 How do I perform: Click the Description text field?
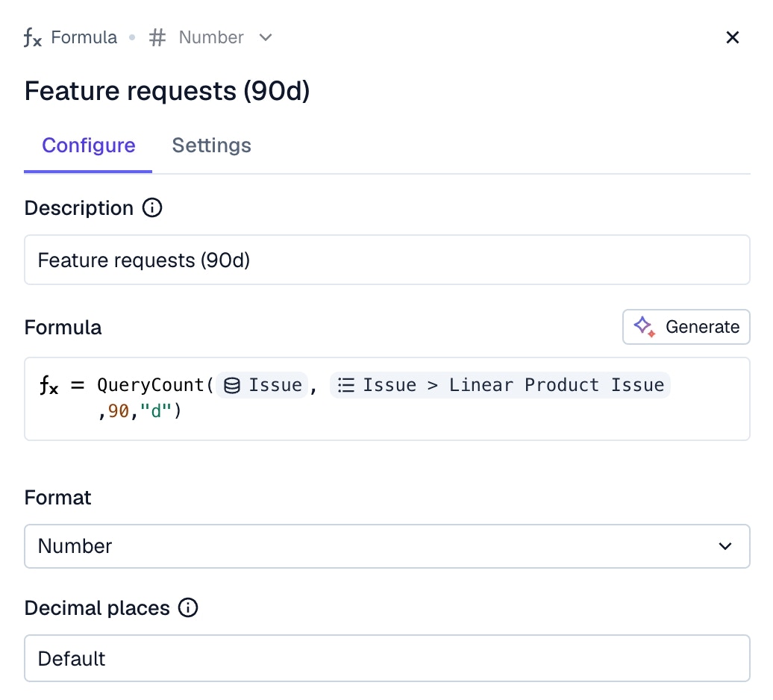point(386,260)
